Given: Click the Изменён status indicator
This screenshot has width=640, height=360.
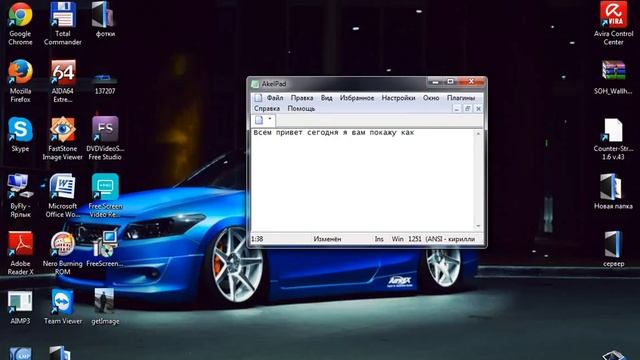Looking at the screenshot, I should coord(327,239).
